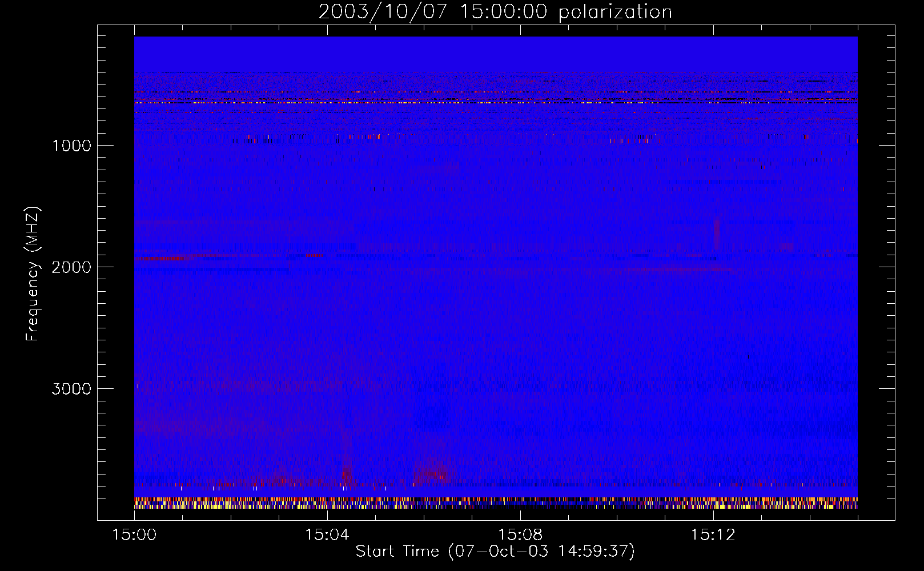This screenshot has height=571, width=924.
Task: Click the 2000 frequency tick label
Action: pyautogui.click(x=71, y=267)
